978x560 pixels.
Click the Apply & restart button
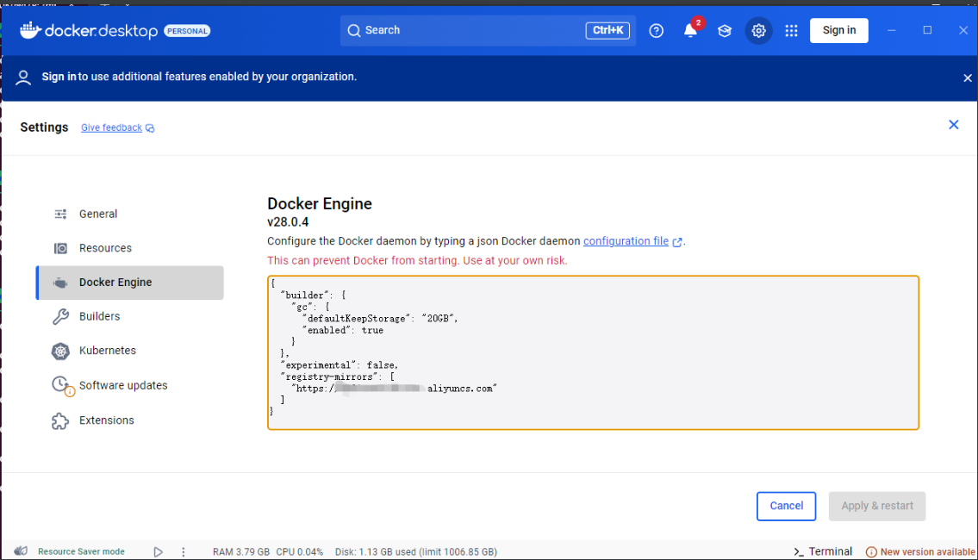click(877, 506)
